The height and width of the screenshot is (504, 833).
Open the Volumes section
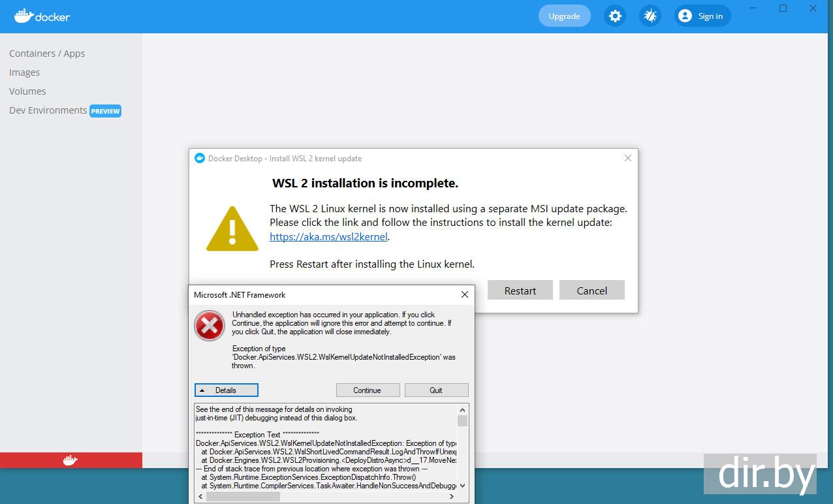tap(27, 91)
